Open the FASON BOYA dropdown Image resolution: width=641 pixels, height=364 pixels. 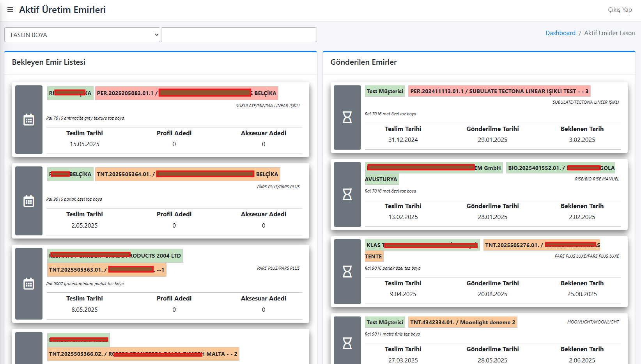pyautogui.click(x=82, y=35)
